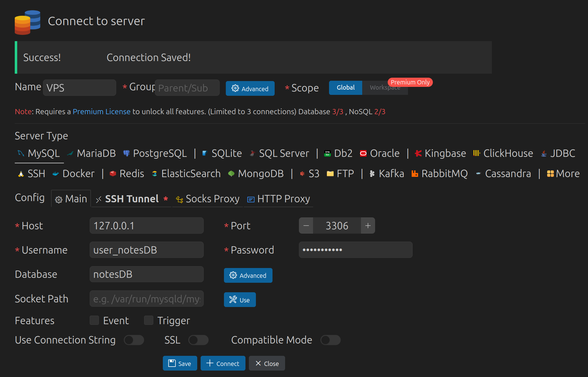Select MySQL server type
Viewport: 588px width, 377px height.
point(39,153)
